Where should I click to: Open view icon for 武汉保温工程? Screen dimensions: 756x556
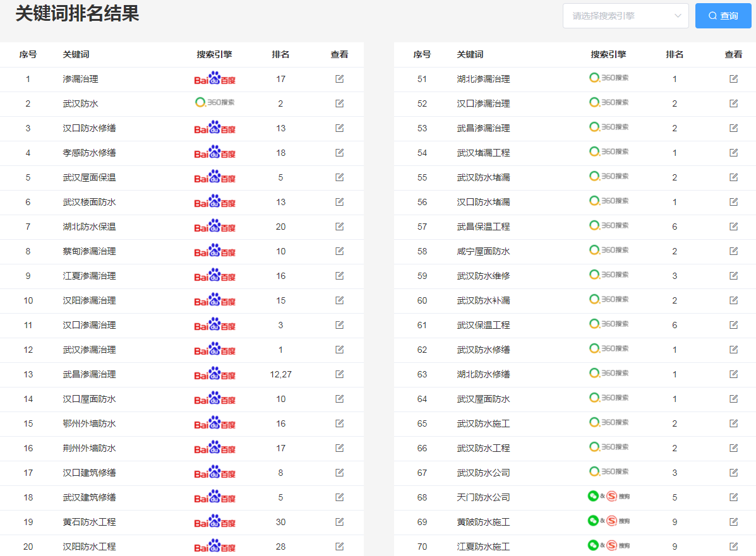[733, 325]
